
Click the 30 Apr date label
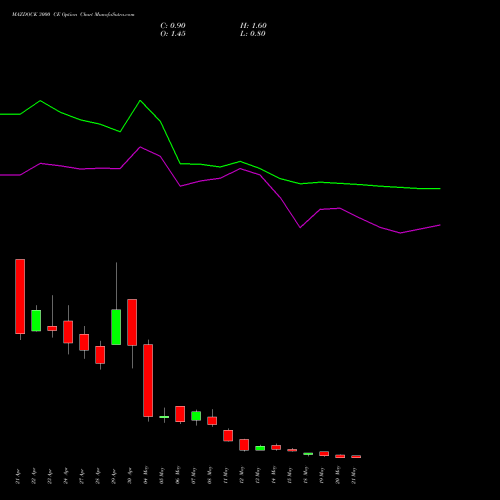(x=130, y=476)
